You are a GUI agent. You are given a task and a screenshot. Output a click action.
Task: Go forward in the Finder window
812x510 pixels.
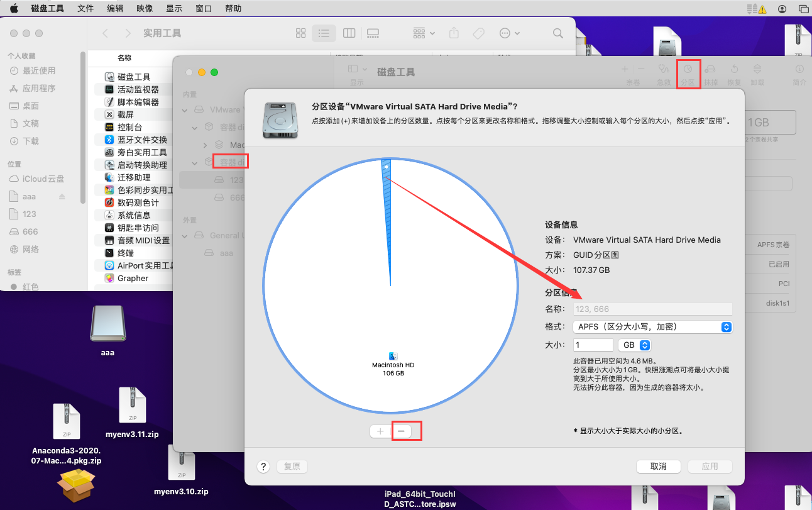[128, 33]
